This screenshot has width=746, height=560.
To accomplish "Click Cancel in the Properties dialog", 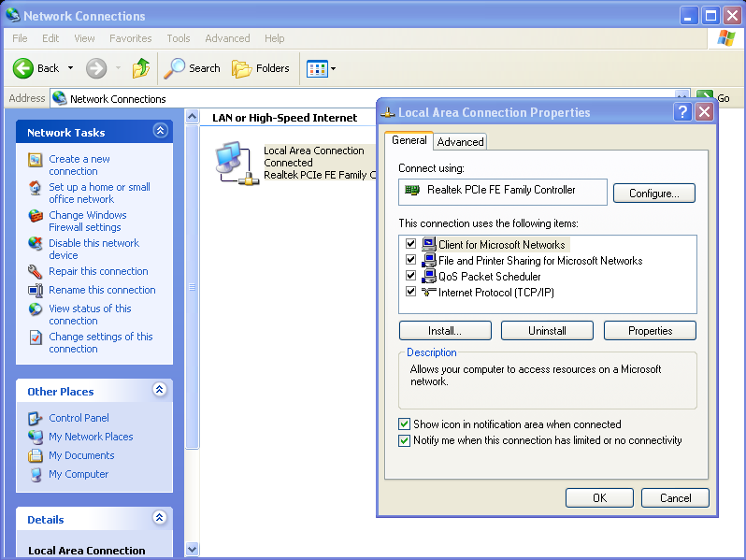I will pyautogui.click(x=675, y=498).
